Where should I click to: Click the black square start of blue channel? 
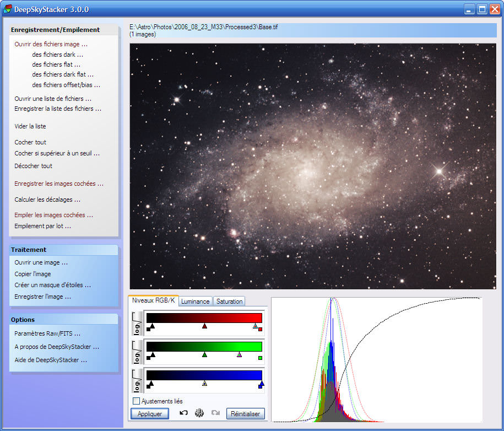(149, 386)
